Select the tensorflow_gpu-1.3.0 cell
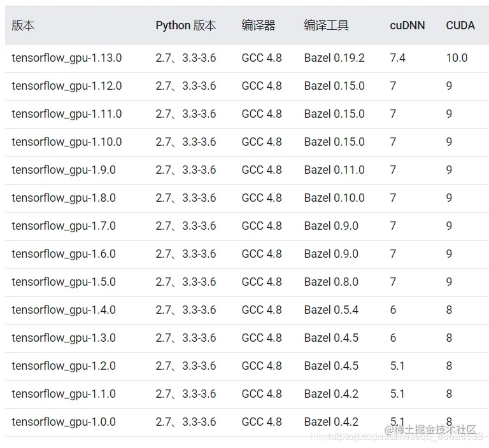The width and height of the screenshot is (489, 448). pos(64,339)
